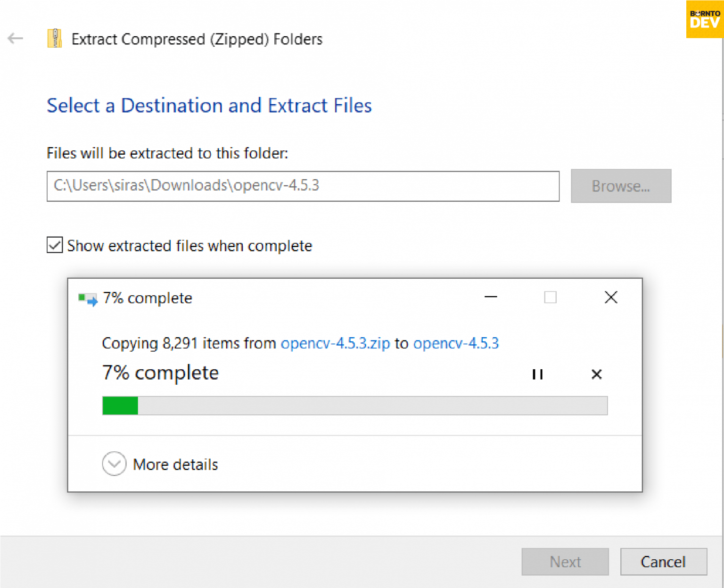
Task: Toggle 'Show extracted files when complete' checkbox
Action: point(55,245)
